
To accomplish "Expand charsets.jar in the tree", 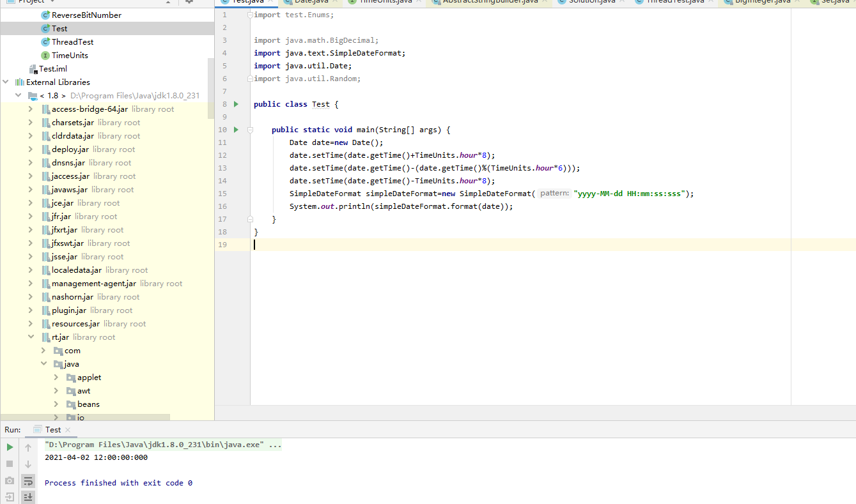I will coord(31,123).
